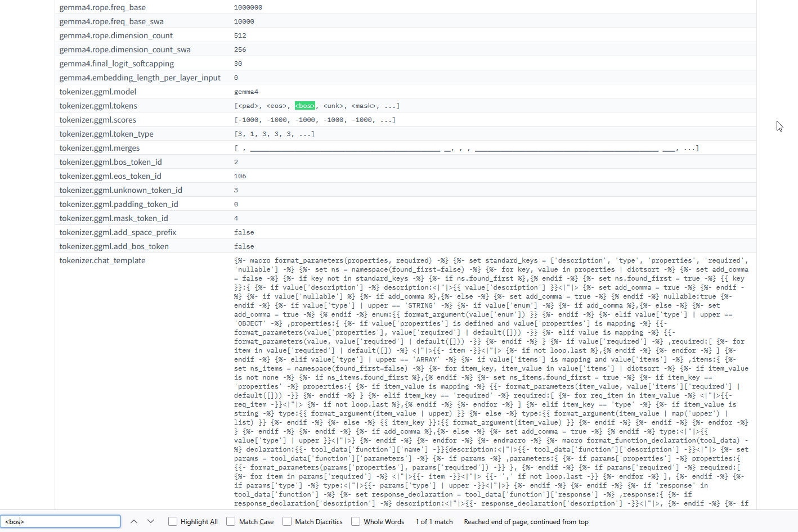Select gemma4.rope.freq_base_swa key
The image size is (798, 532).
coord(111,21)
